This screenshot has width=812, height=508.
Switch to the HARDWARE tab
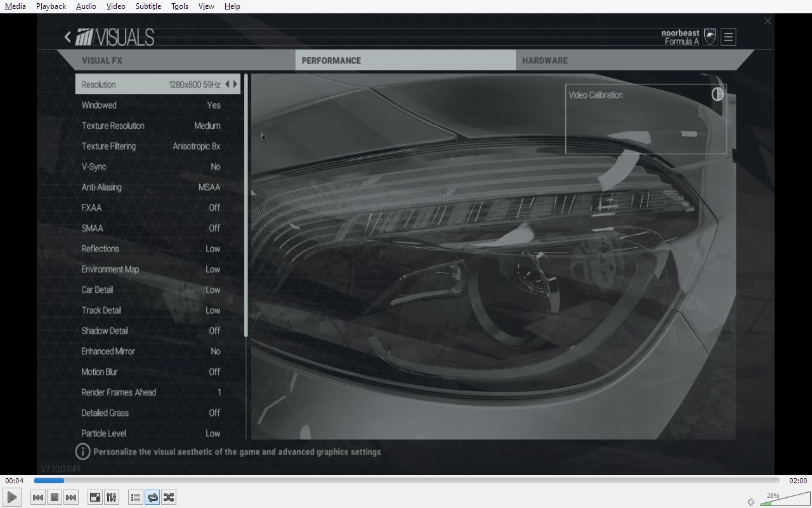tap(545, 61)
